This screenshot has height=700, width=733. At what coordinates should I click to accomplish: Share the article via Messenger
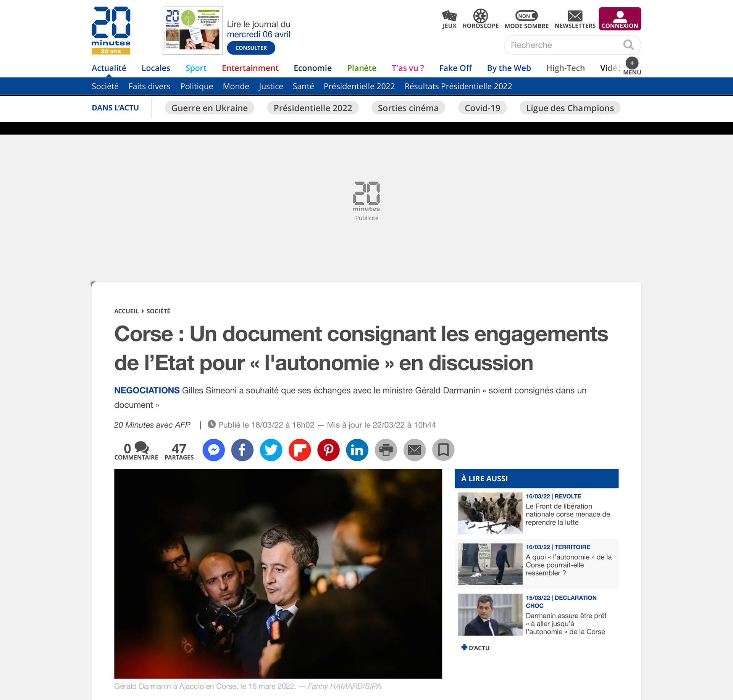[213, 450]
